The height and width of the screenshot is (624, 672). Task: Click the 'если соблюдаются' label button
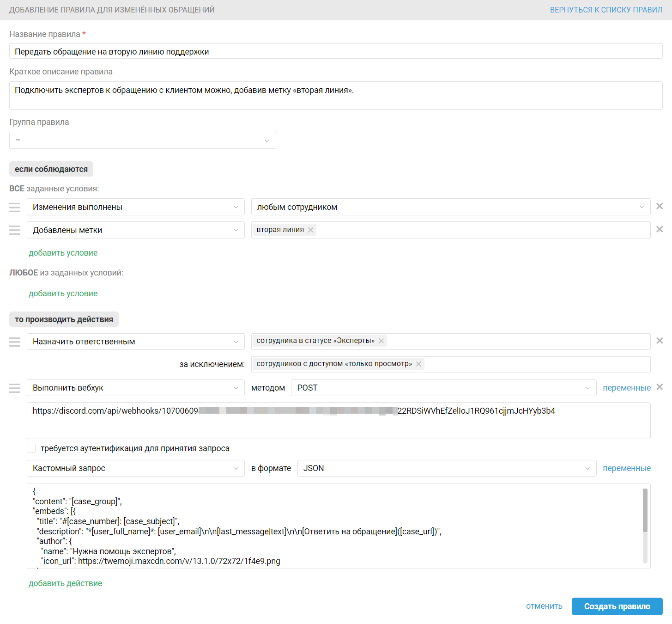click(51, 169)
